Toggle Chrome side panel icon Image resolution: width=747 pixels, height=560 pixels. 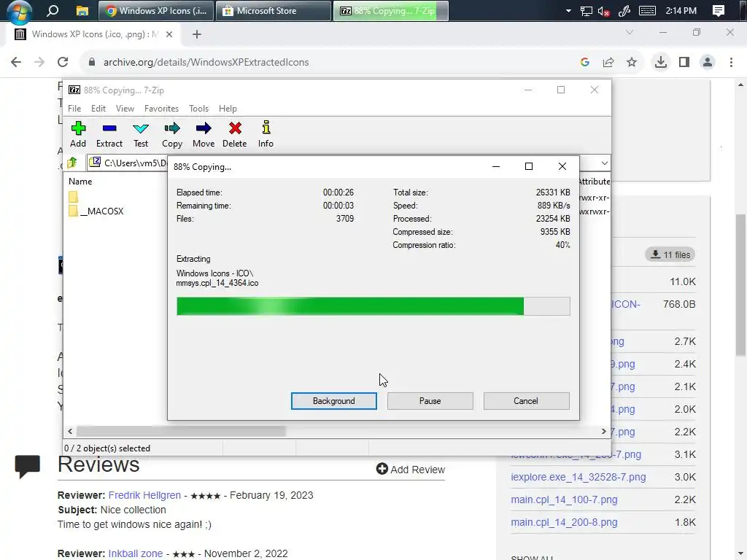coord(684,63)
